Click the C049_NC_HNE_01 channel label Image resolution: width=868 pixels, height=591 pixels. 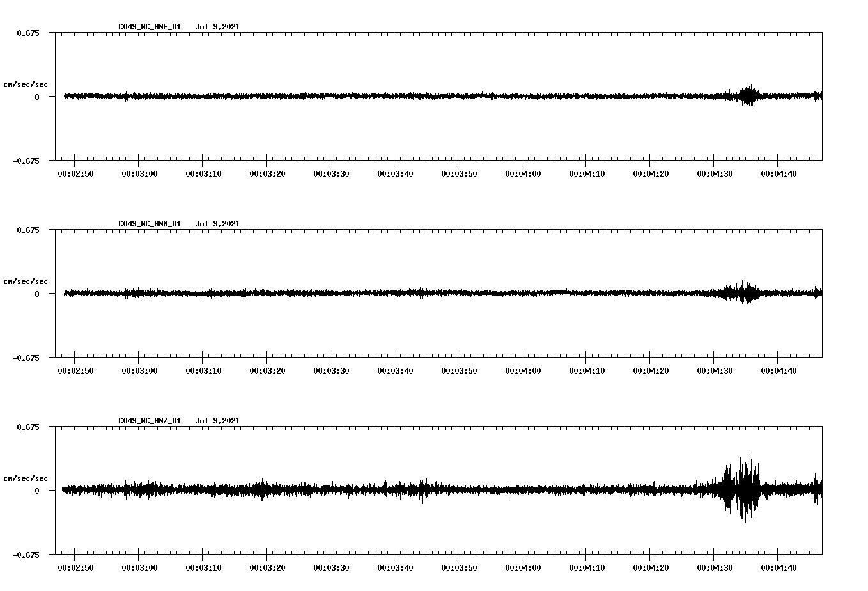pyautogui.click(x=148, y=27)
